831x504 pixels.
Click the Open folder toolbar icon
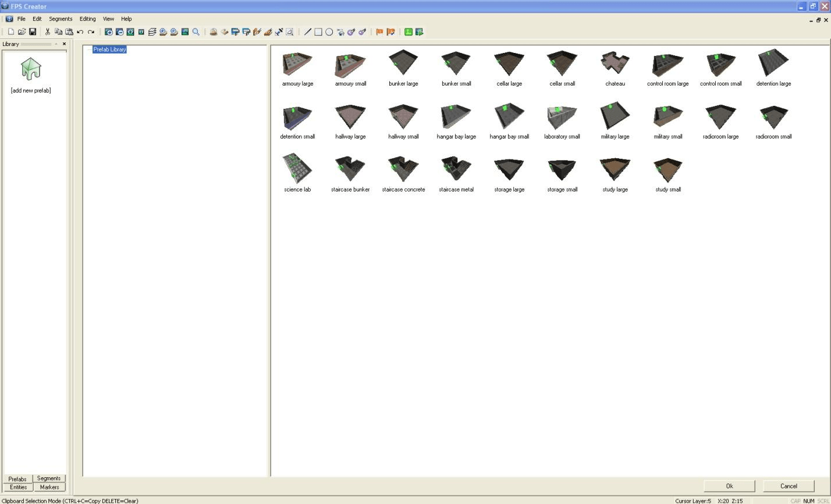tap(22, 32)
